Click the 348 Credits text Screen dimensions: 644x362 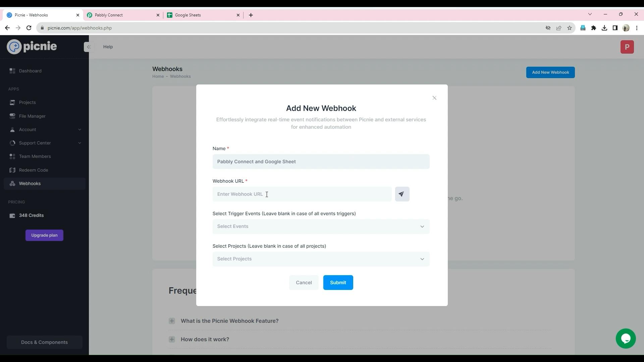[x=31, y=216]
